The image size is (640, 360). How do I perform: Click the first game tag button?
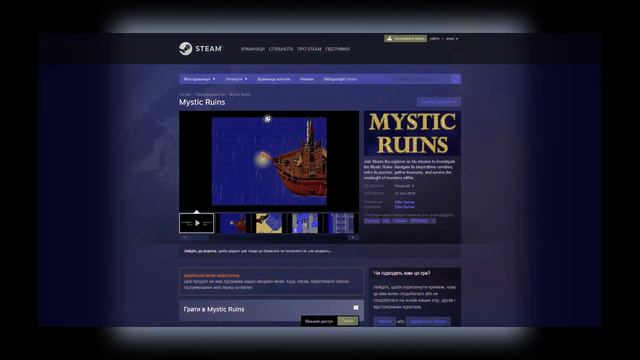372,221
